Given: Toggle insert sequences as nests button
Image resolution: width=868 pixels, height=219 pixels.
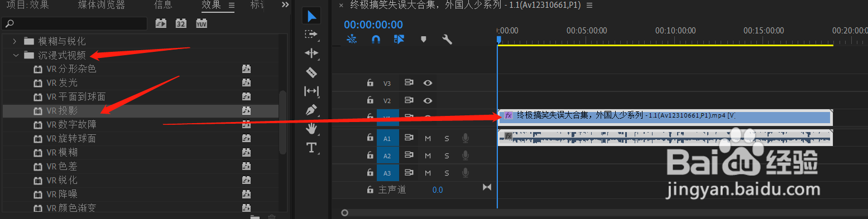Looking at the screenshot, I should (x=352, y=40).
